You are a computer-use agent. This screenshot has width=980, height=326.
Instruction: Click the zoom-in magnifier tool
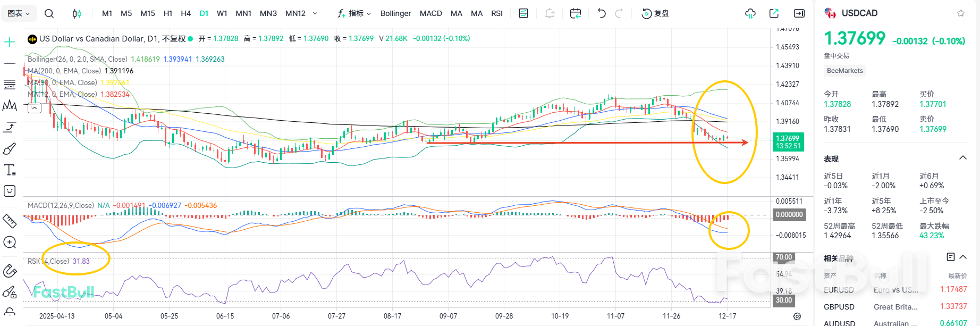pyautogui.click(x=10, y=243)
